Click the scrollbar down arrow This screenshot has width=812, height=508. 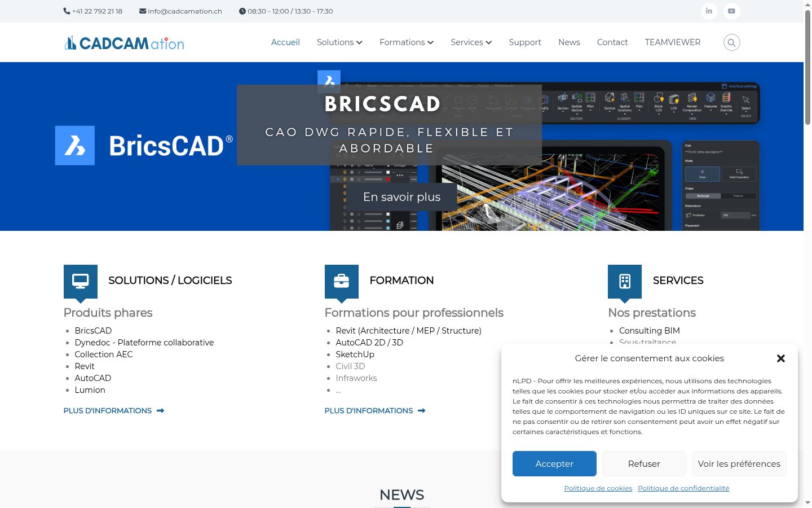(x=807, y=503)
